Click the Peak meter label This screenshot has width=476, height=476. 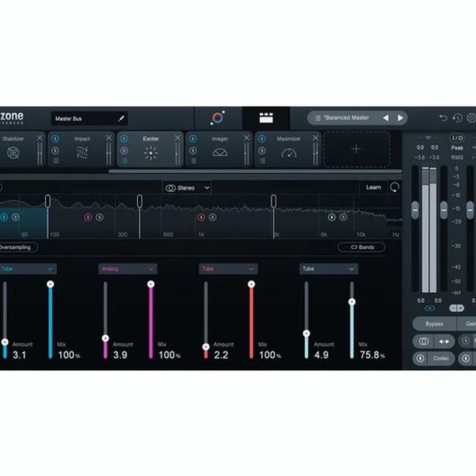click(x=457, y=148)
